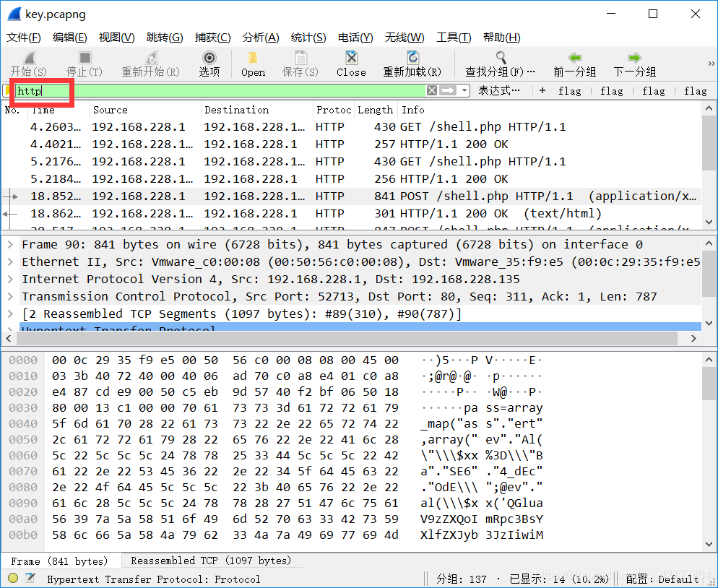718x588 pixels.
Task: Open the 工具(T) menu
Action: tap(454, 38)
